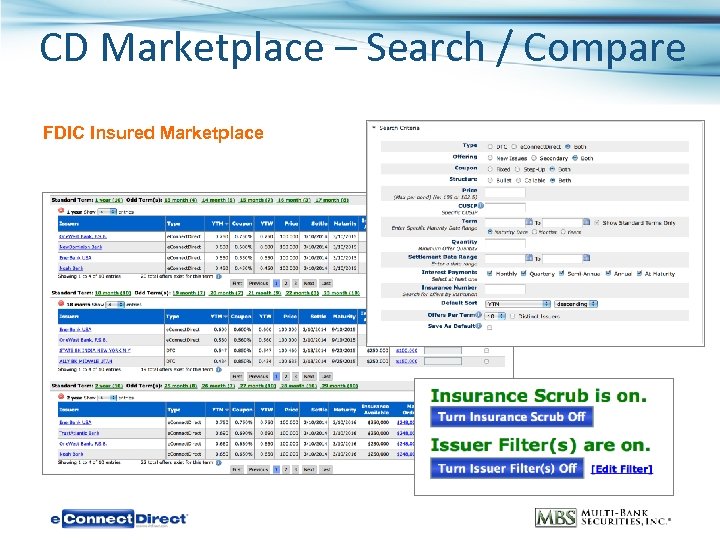Click 25 month odd term link

[x=180, y=386]
